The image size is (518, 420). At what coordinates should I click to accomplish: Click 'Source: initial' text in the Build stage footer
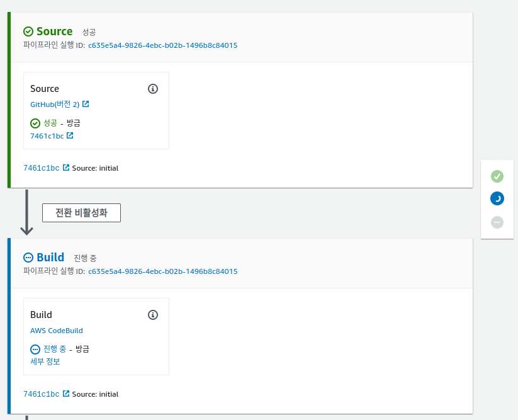point(95,394)
